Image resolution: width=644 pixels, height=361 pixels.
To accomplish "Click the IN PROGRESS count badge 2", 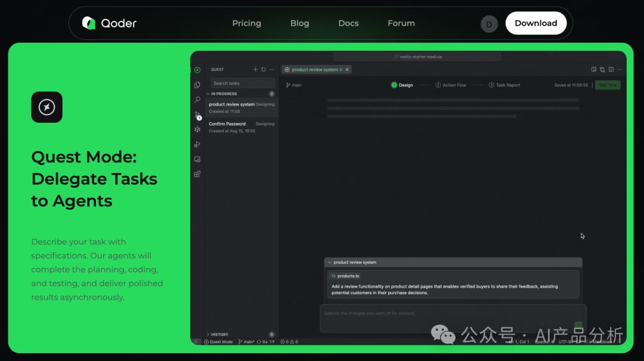I will (x=271, y=94).
